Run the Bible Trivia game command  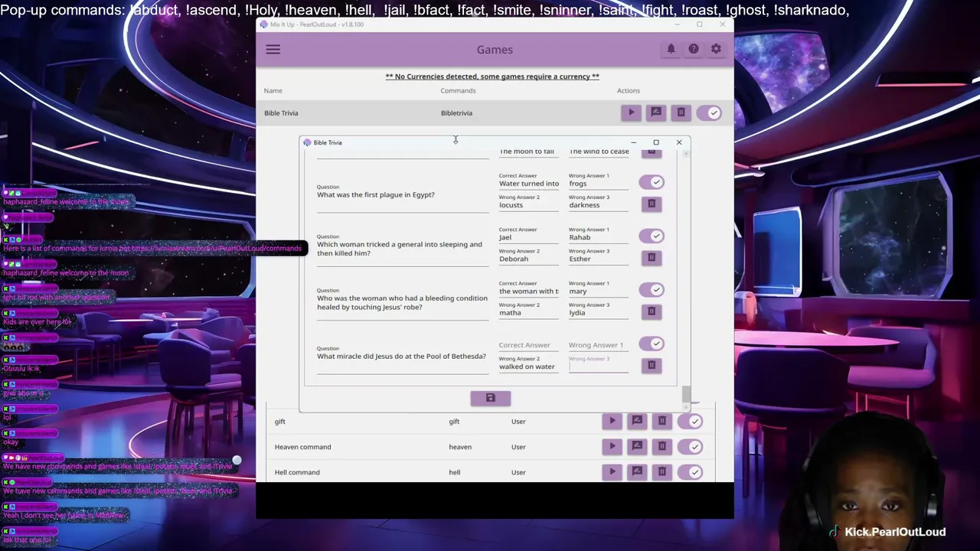631,112
